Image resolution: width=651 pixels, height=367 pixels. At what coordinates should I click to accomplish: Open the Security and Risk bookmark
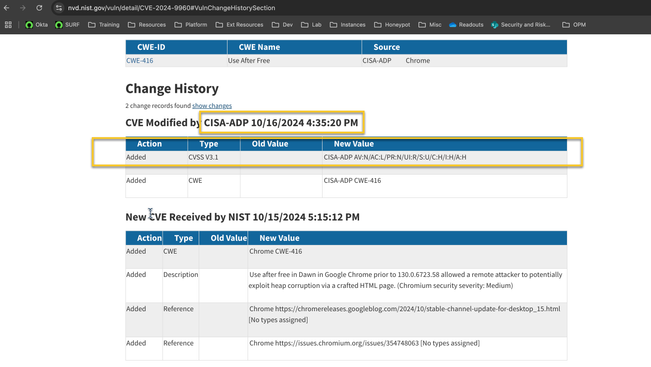click(521, 25)
